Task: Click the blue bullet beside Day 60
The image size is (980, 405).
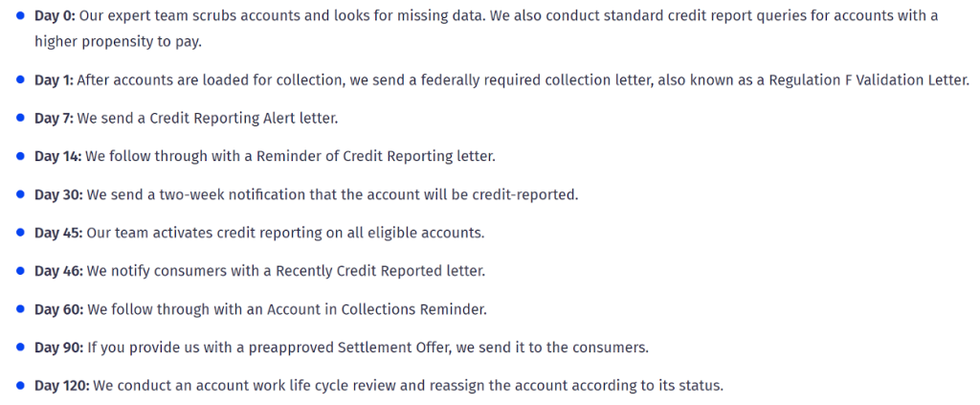Action: point(20,309)
